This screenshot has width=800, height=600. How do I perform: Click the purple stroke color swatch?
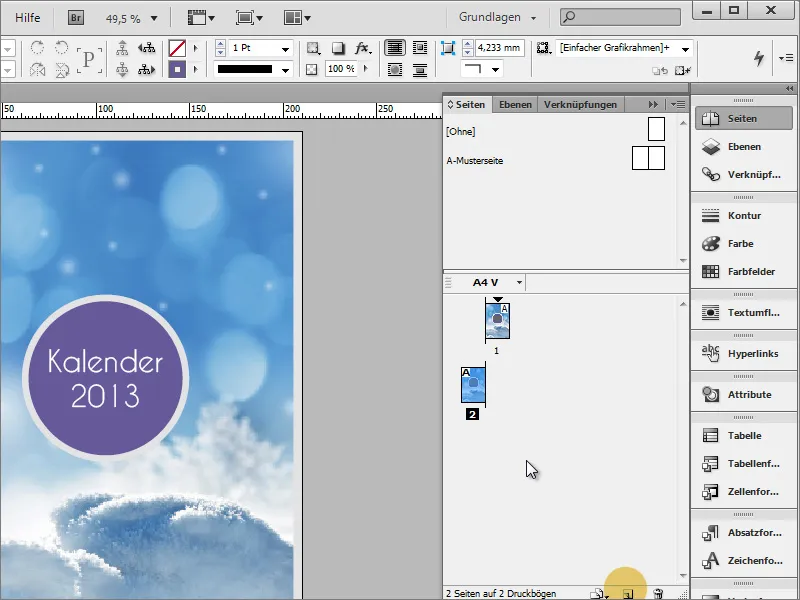coord(177,69)
